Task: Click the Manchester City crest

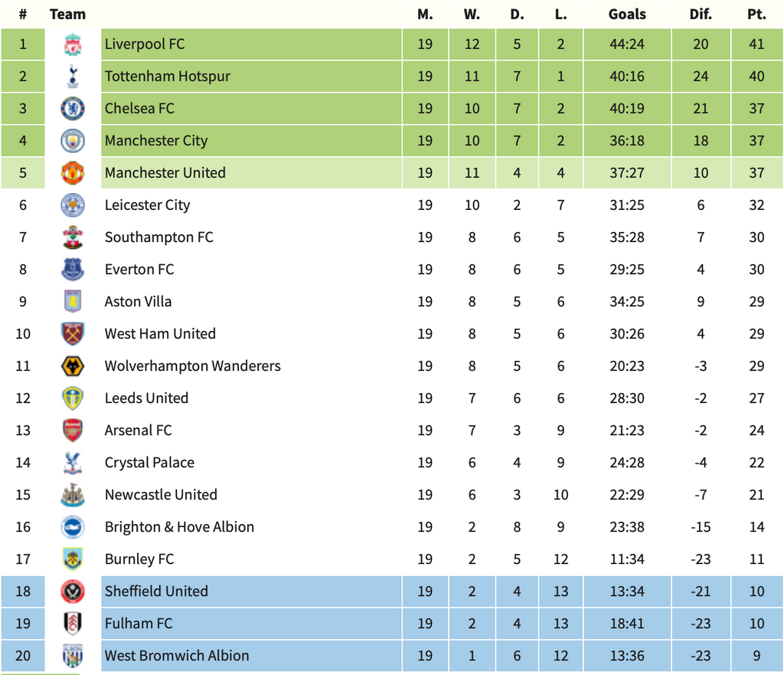Action: coord(73,141)
